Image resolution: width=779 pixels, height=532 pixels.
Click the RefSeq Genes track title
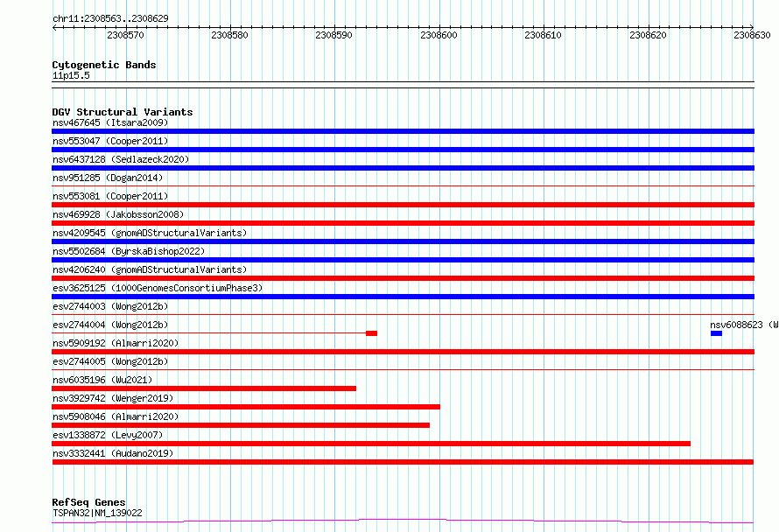pos(88,502)
